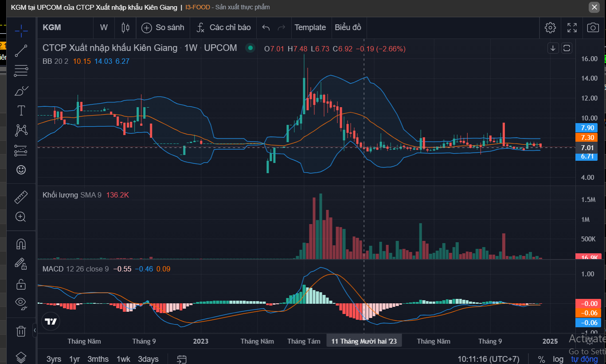Image resolution: width=606 pixels, height=364 pixels.
Task: Toggle magnet mode for drawings
Action: point(21,244)
